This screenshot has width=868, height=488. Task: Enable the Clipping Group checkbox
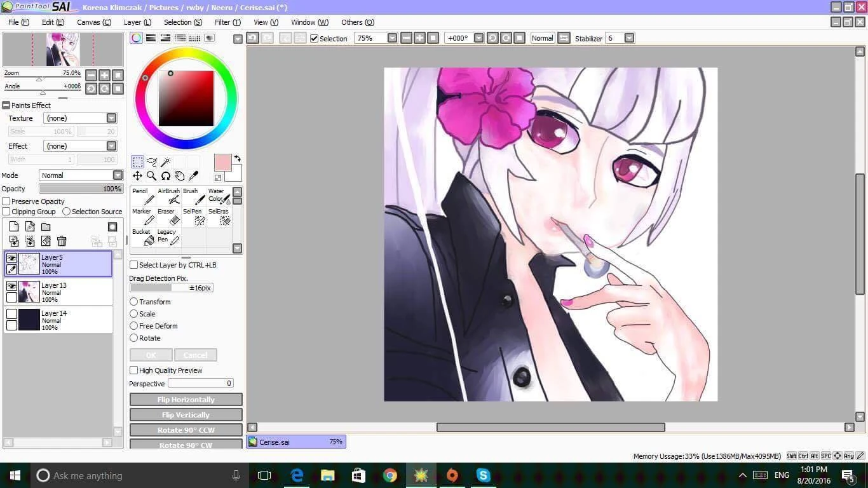(6, 212)
